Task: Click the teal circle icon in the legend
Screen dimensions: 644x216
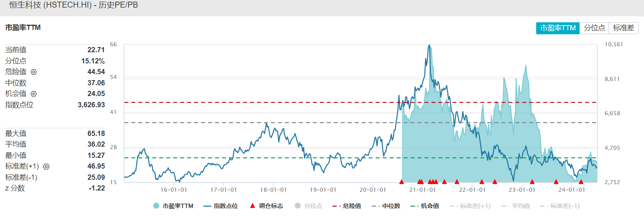Action: click(156, 206)
